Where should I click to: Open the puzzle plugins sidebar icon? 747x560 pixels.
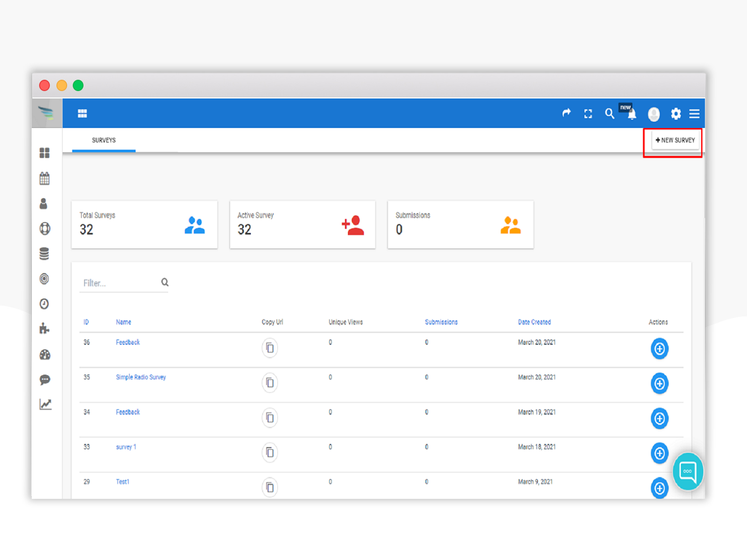(x=44, y=329)
